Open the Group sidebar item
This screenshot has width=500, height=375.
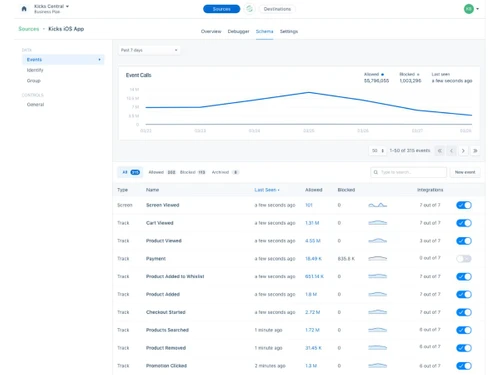pos(34,81)
